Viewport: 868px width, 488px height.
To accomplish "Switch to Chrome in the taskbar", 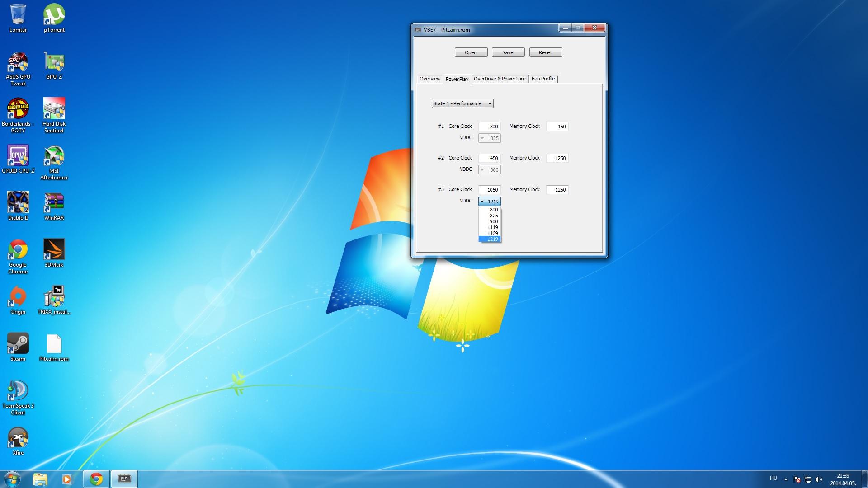I will click(x=96, y=479).
